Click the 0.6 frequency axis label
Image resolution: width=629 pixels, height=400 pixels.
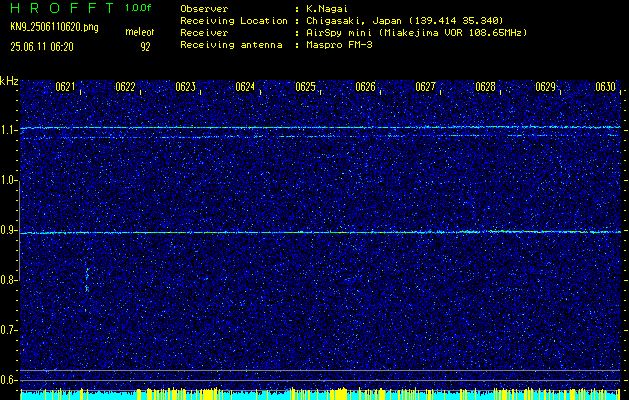8,380
